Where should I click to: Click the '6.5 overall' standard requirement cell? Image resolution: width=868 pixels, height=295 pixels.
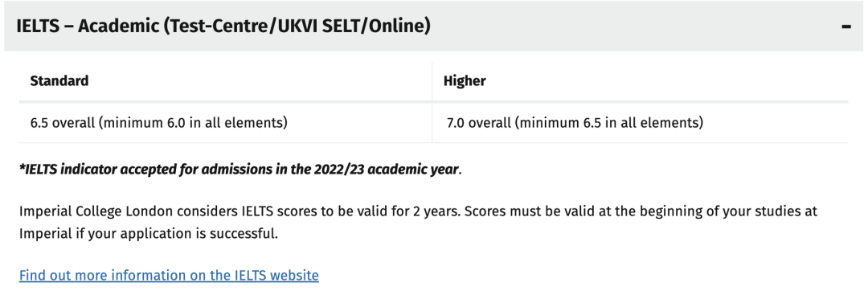click(x=225, y=122)
